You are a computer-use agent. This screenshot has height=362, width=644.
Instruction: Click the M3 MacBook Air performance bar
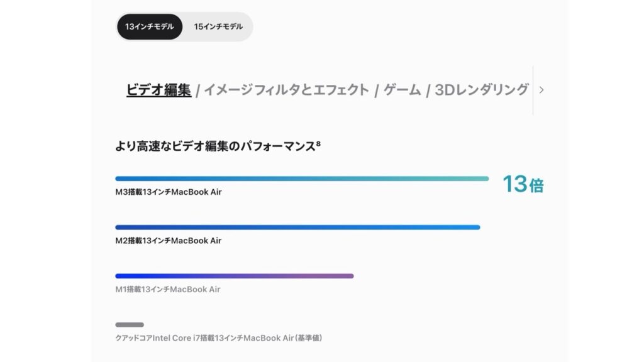coord(302,178)
